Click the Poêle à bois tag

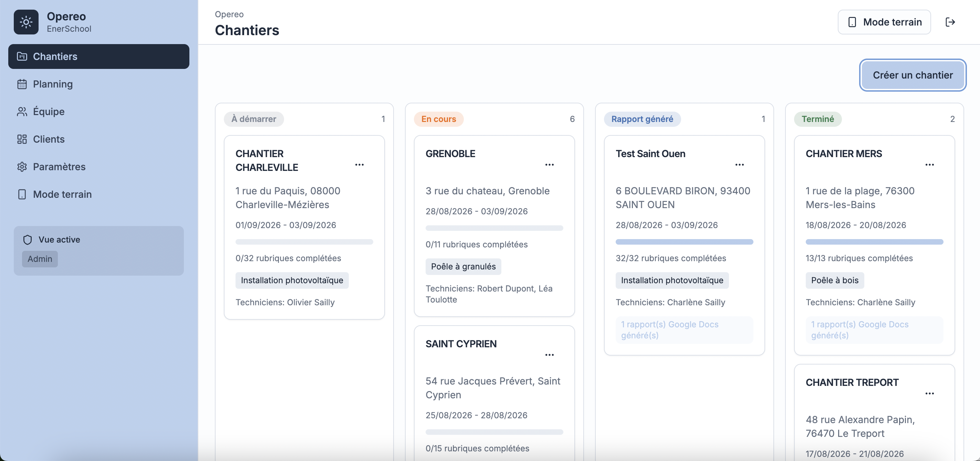tap(835, 280)
